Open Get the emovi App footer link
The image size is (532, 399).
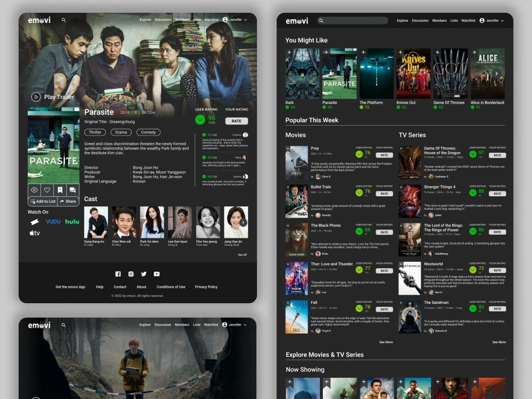coord(70,287)
